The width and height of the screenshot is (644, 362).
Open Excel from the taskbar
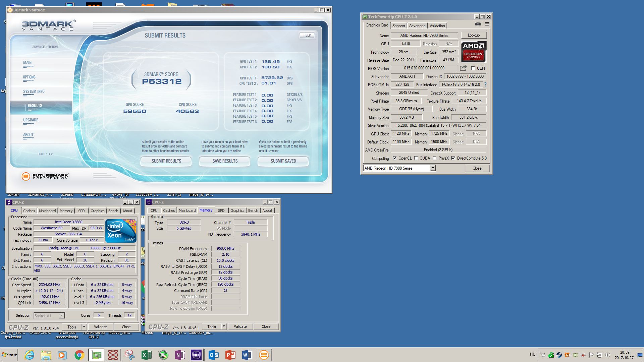point(146,355)
